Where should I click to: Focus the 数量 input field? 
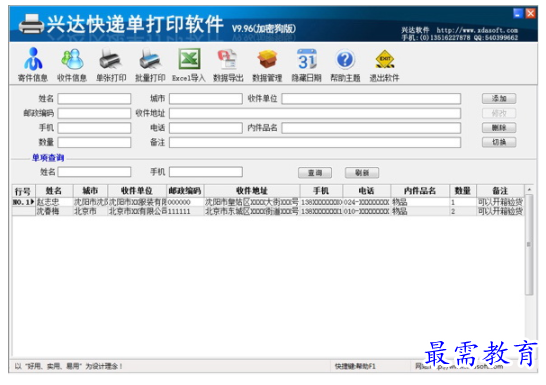tap(94, 142)
